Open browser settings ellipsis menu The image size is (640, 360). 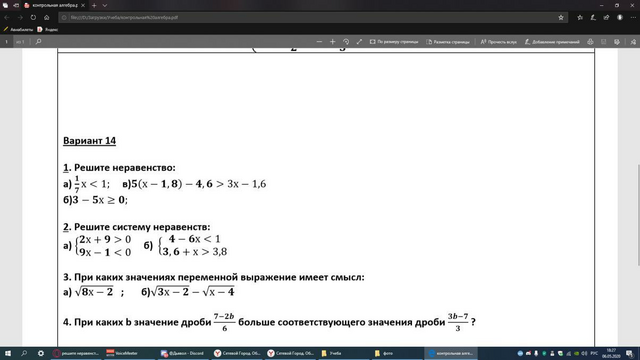633,18
